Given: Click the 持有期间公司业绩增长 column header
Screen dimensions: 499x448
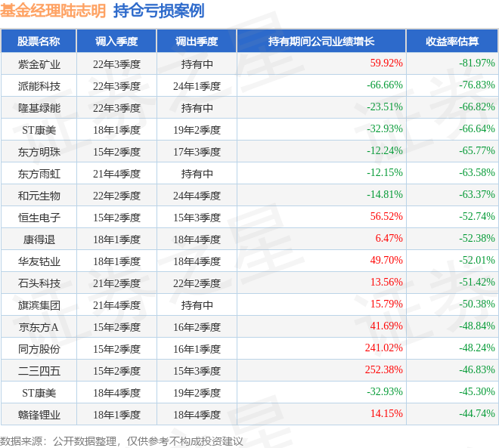Looking at the screenshot, I should (321, 42).
